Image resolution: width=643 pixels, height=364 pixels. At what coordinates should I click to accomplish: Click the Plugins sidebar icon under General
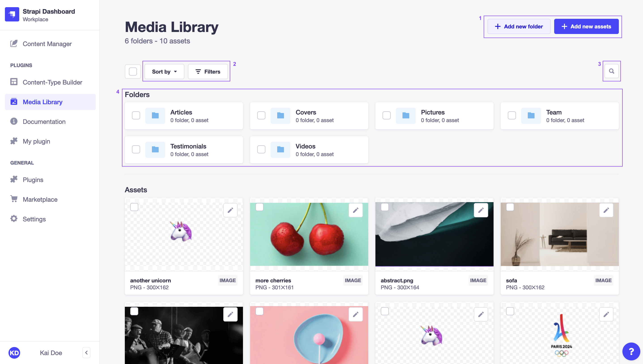14,179
